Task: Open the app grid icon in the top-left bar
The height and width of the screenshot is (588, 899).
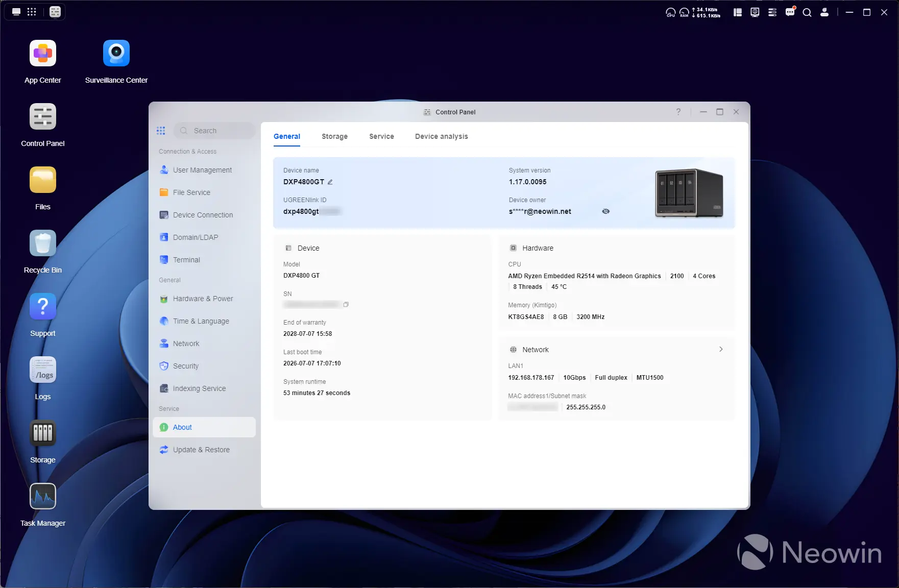Action: [x=32, y=12]
